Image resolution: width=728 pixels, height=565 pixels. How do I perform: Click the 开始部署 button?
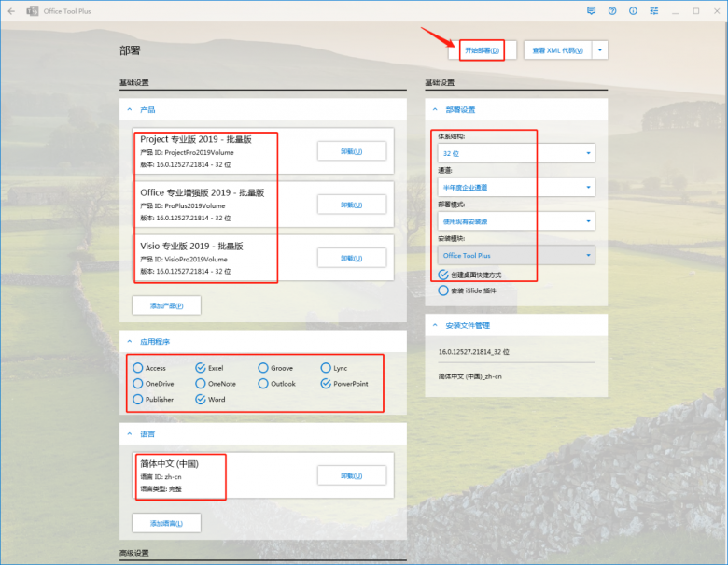click(483, 50)
